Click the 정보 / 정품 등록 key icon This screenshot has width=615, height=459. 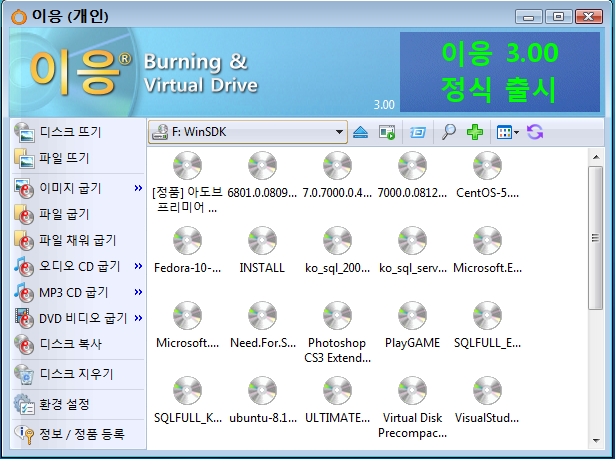24,434
